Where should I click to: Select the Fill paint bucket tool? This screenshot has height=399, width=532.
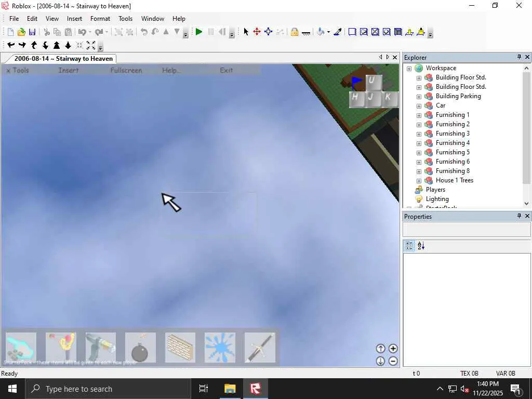(x=320, y=32)
